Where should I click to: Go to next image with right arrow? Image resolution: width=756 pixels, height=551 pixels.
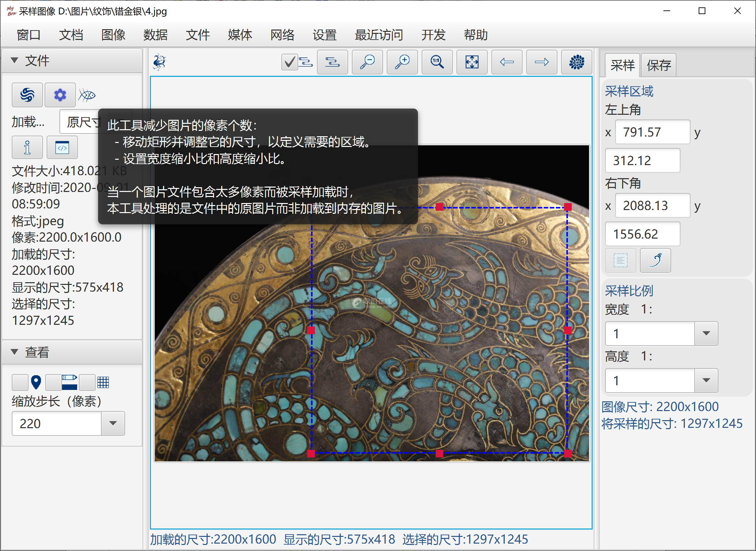(542, 62)
